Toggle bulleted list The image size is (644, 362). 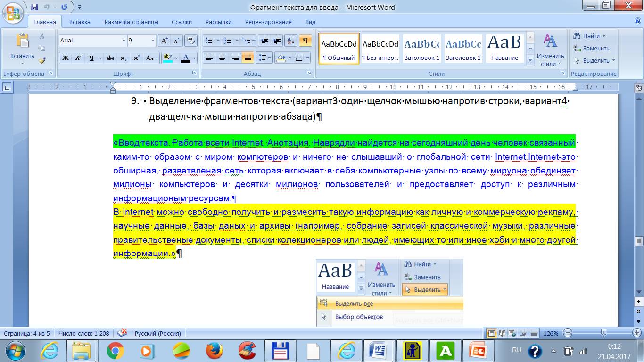tap(209, 41)
